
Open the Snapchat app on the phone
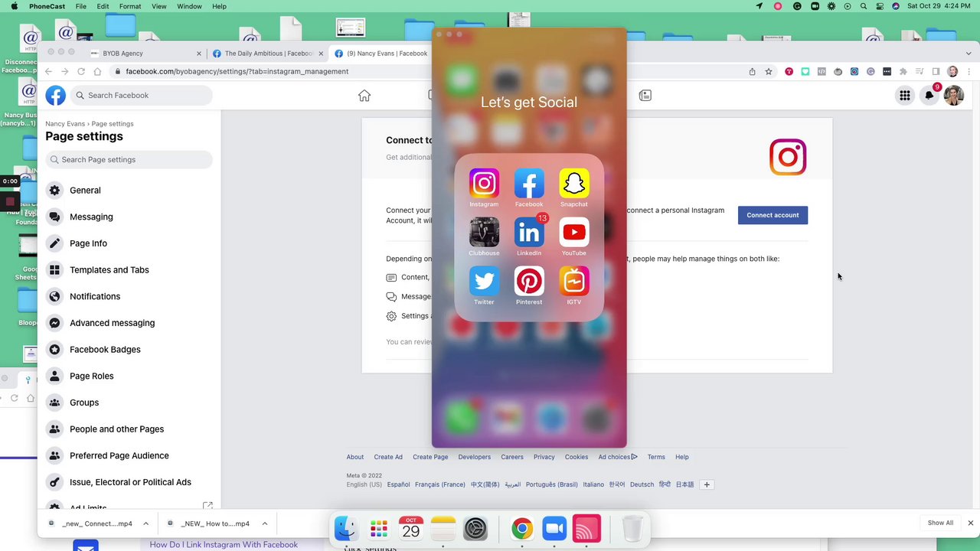pyautogui.click(x=574, y=184)
